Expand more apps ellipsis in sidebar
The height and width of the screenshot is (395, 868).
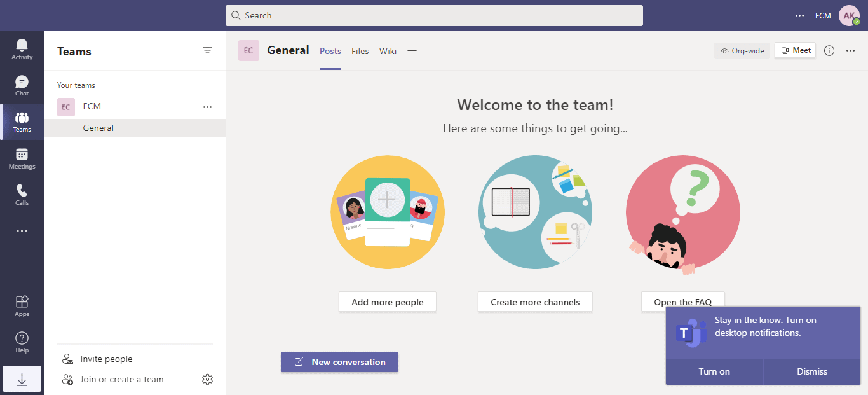coord(22,231)
